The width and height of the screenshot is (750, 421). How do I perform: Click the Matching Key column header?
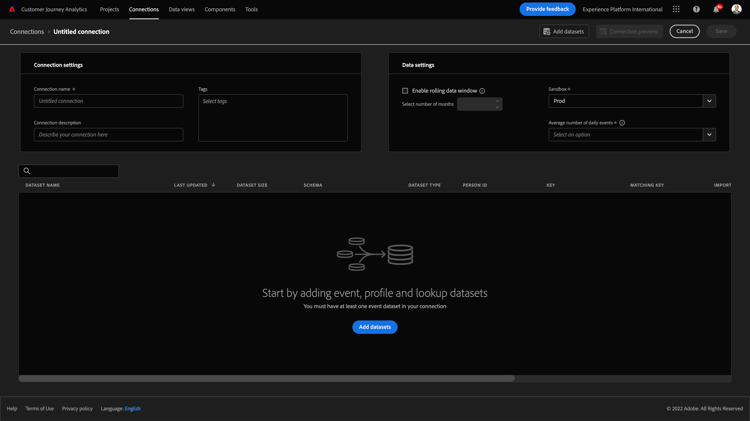pyautogui.click(x=647, y=185)
